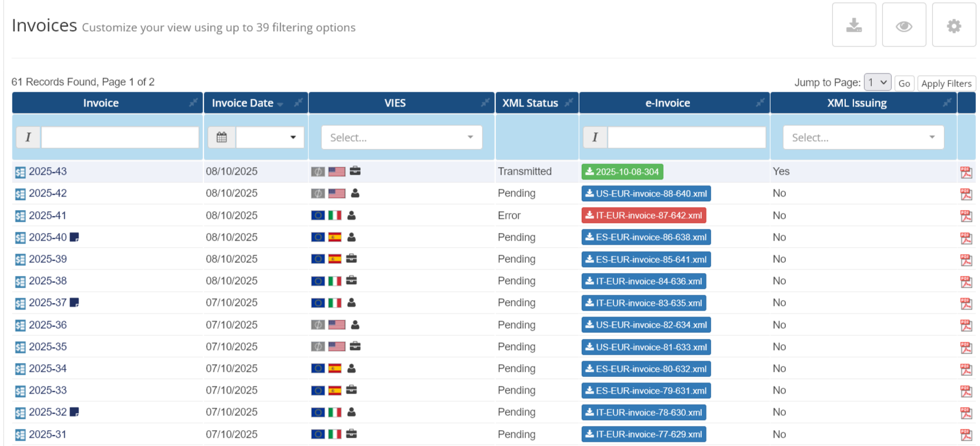Click the XML Status column header

pos(529,103)
